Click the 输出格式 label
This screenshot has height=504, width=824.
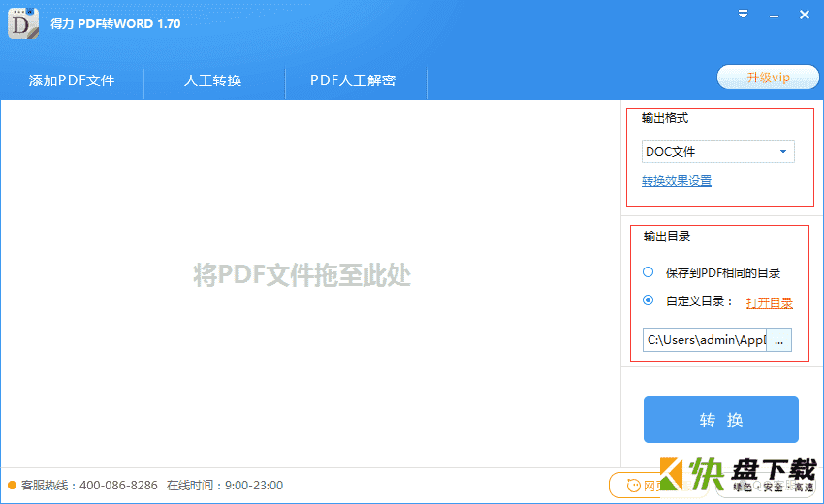pyautogui.click(x=665, y=118)
